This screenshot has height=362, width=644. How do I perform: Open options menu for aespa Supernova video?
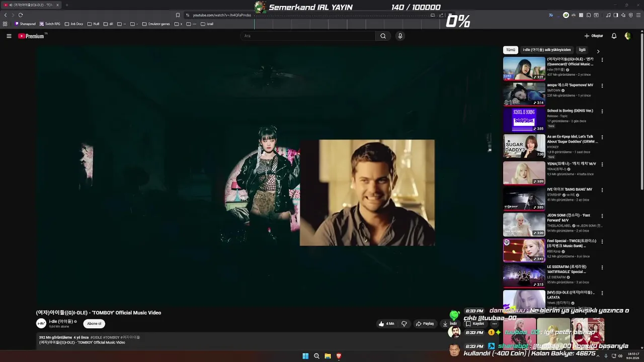pyautogui.click(x=602, y=85)
